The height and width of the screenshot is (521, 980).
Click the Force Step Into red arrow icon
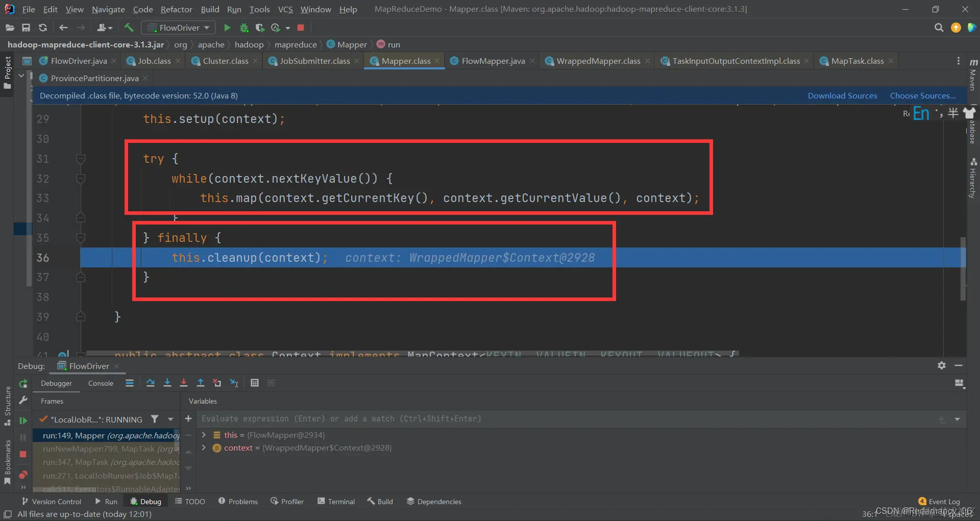pos(184,383)
